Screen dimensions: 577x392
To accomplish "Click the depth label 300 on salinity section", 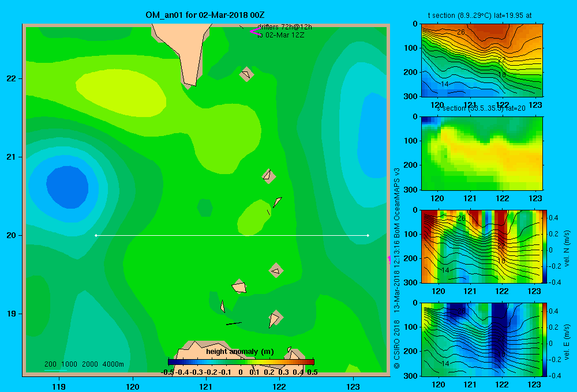I will (411, 190).
